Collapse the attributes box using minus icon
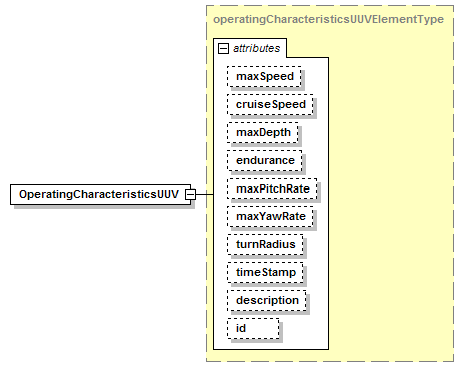The width and height of the screenshot is (475, 379). click(x=223, y=49)
